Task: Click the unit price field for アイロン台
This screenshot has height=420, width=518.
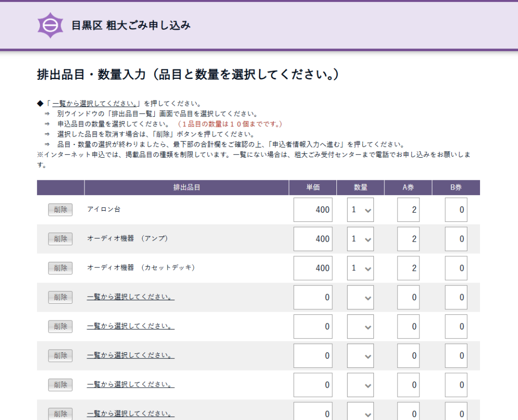Action: coord(313,210)
